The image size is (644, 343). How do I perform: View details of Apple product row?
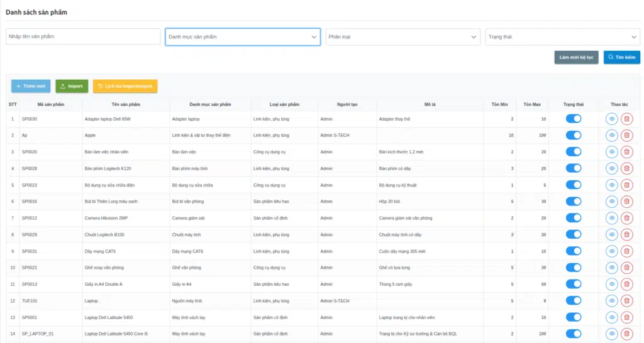pyautogui.click(x=611, y=136)
